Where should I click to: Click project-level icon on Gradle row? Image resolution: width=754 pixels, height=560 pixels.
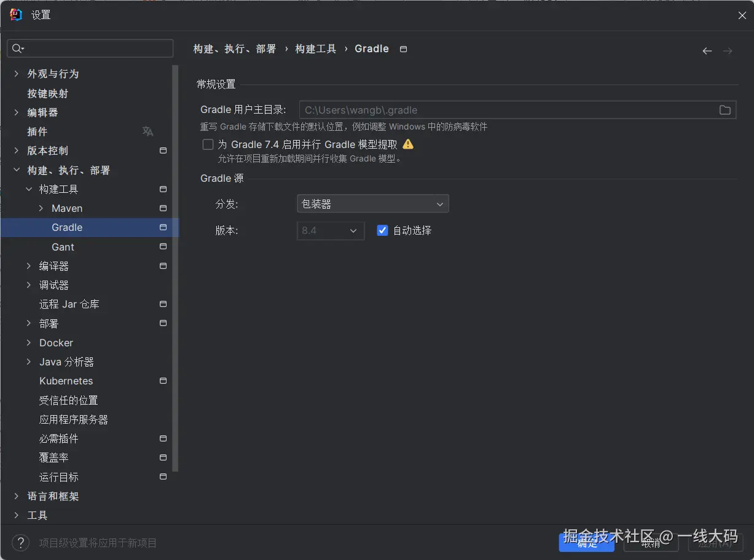tap(163, 227)
